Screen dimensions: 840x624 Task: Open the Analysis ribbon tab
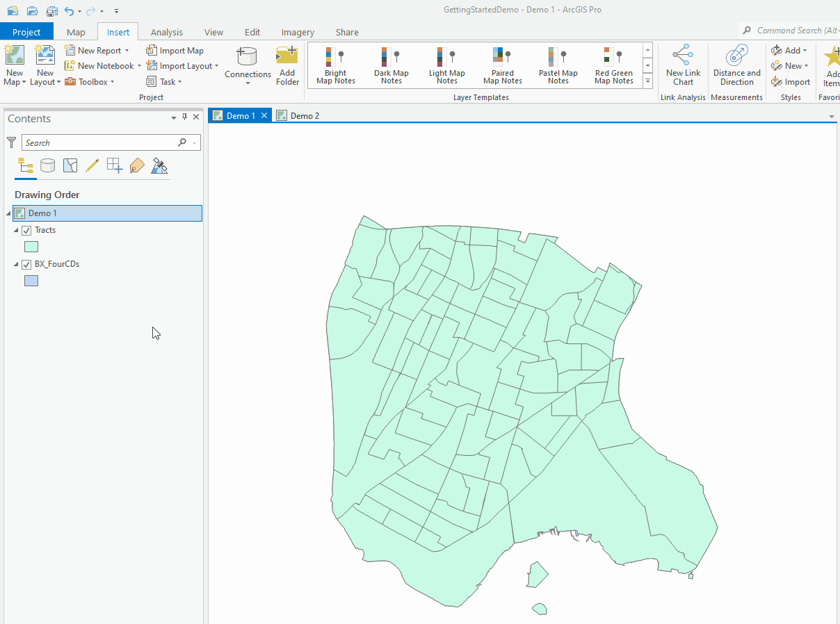pyautogui.click(x=166, y=32)
